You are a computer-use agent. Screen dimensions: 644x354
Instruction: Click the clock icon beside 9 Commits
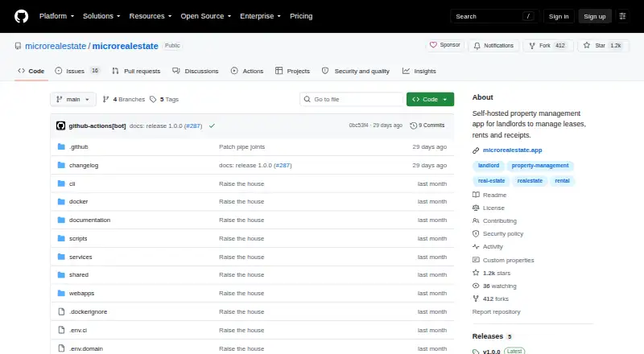click(x=413, y=126)
